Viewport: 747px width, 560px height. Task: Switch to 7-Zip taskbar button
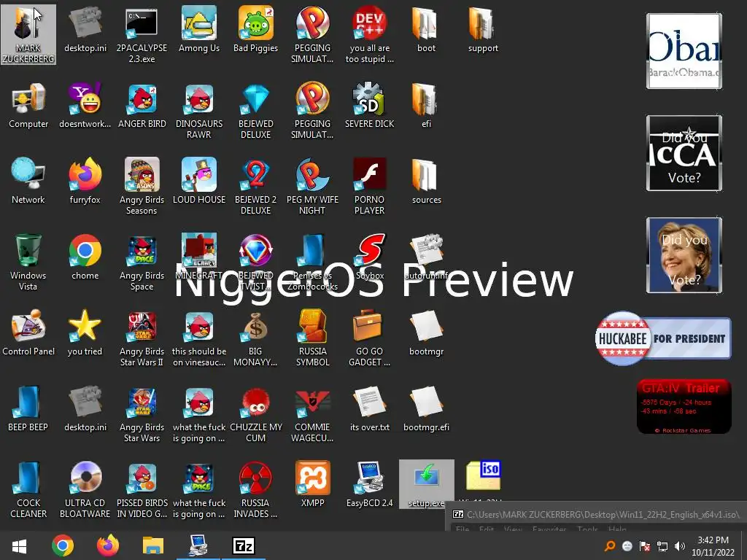coord(244,545)
